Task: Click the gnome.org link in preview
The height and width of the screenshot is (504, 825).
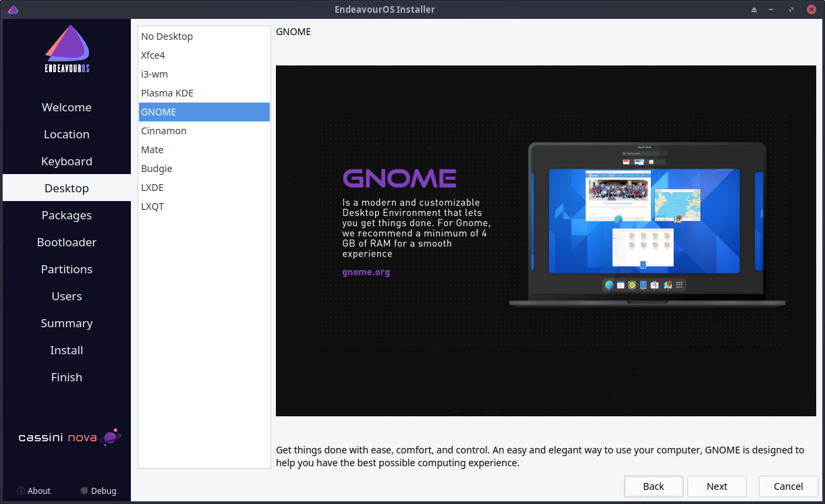Action: (366, 273)
